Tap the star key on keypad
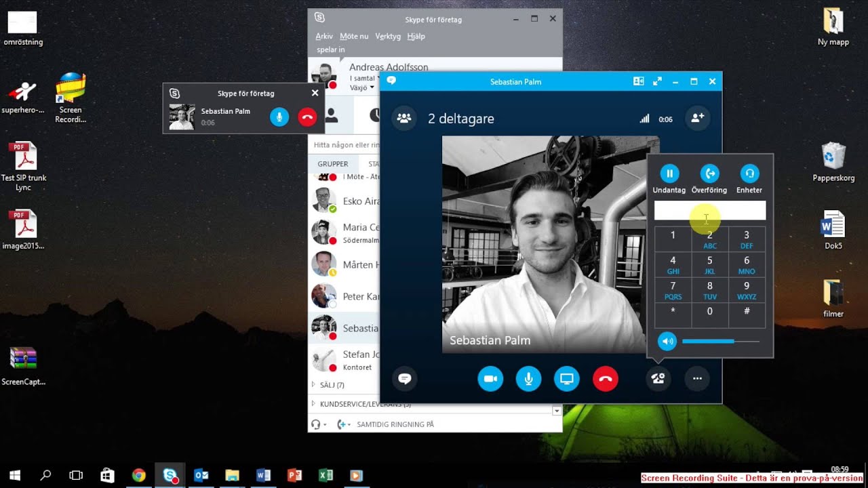Viewport: 868px width, 488px height. (673, 315)
